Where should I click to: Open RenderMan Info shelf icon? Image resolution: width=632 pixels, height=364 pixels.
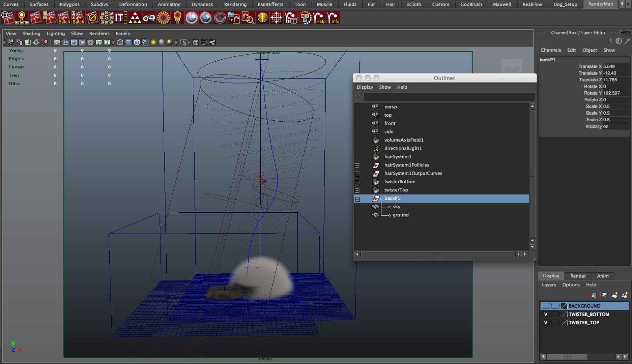[x=334, y=18]
